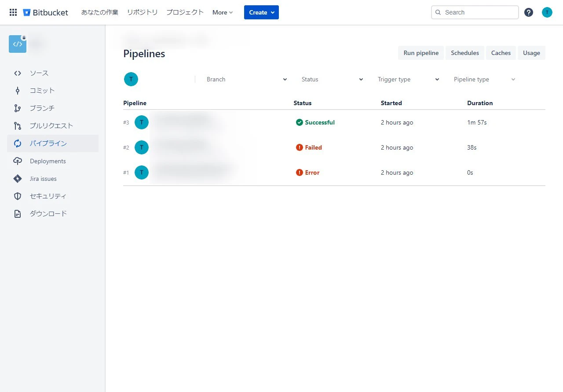Click the author avatar on pipeline #3
Viewport: 563px width, 392px height.
142,122
